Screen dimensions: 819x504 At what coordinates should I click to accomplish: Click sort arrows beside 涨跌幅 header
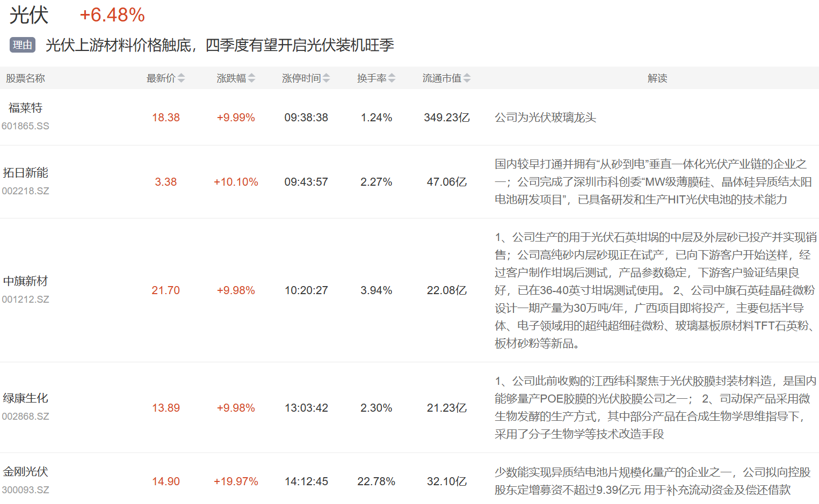point(252,78)
